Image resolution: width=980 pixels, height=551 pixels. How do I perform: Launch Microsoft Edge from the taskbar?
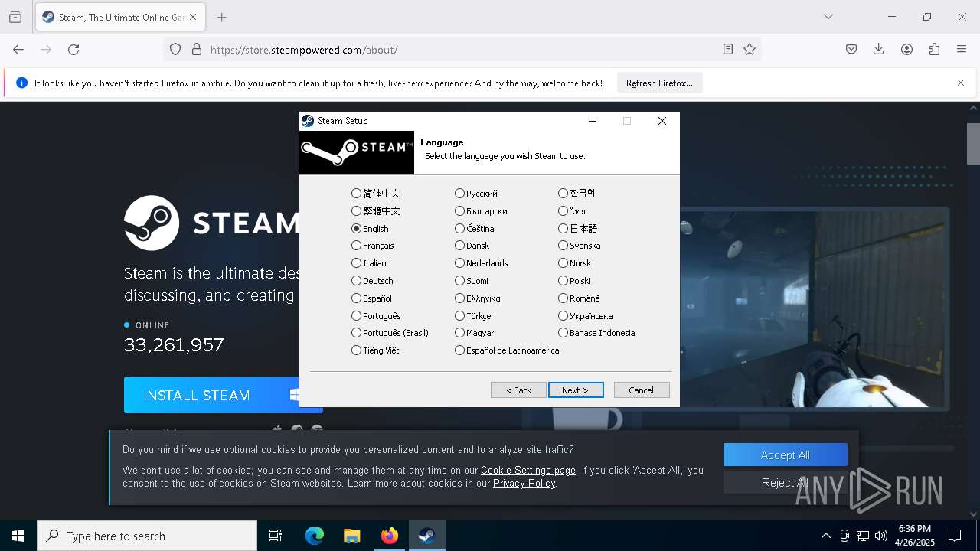315,536
